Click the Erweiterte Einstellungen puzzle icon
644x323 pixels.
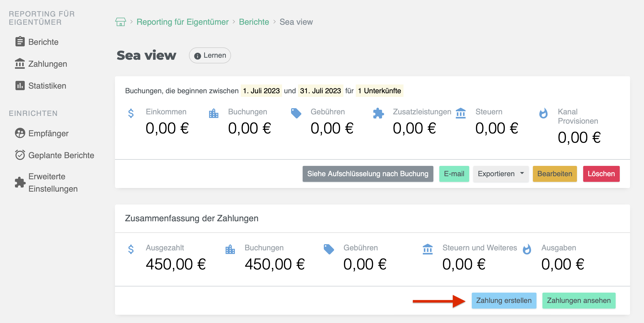click(x=20, y=182)
